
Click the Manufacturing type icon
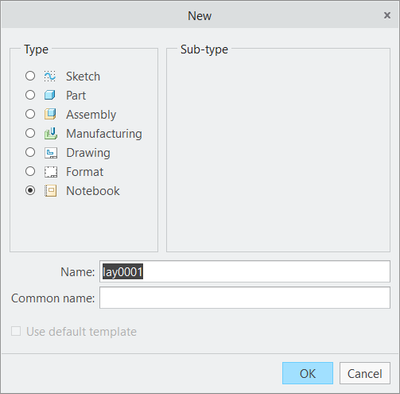(x=50, y=133)
